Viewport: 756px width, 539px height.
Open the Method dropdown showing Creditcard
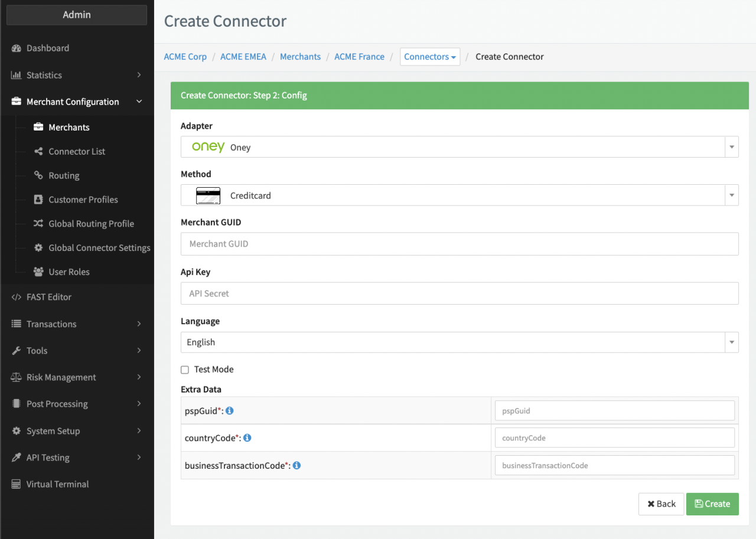(x=459, y=195)
